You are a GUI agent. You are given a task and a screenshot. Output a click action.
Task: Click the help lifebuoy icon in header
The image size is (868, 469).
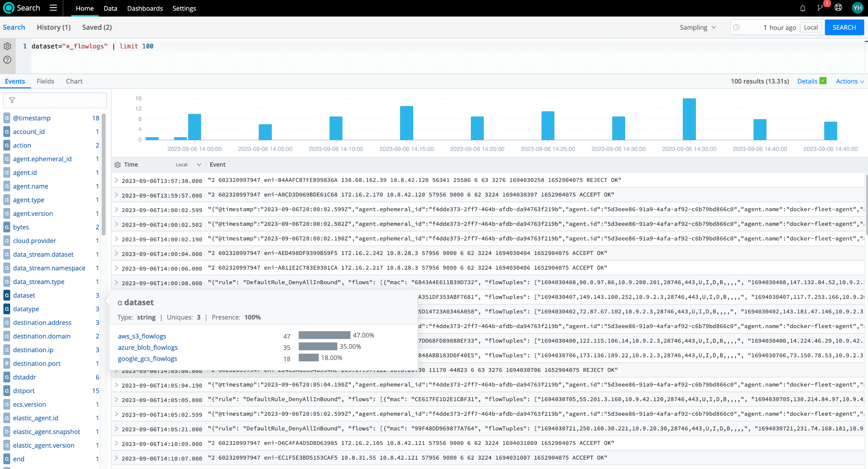pos(838,8)
